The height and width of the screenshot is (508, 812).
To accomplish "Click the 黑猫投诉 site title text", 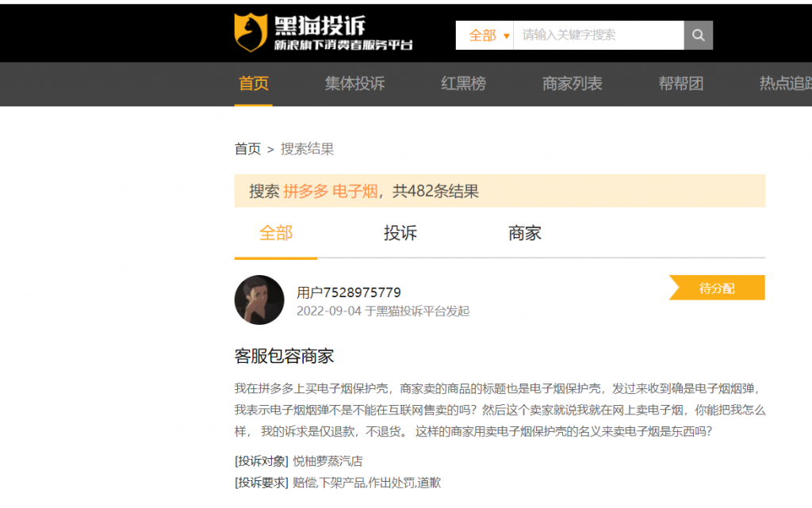I will click(x=320, y=26).
